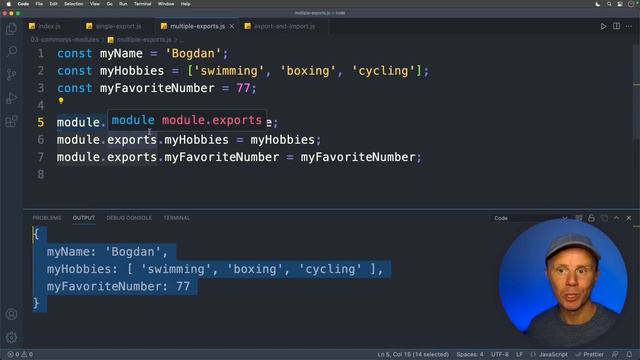Screen dimensions: 640x360
Task: Open the feedback icon in status bar
Action: pyautogui.click(x=615, y=354)
